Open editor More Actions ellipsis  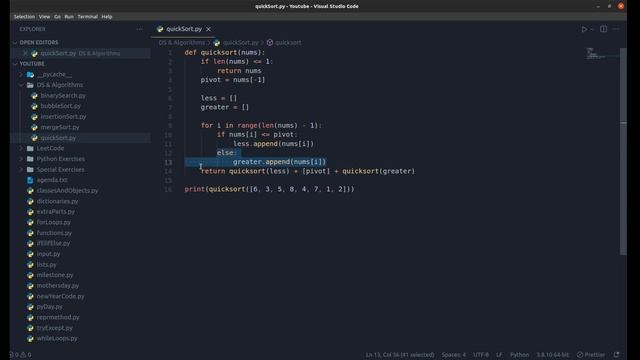(616, 29)
